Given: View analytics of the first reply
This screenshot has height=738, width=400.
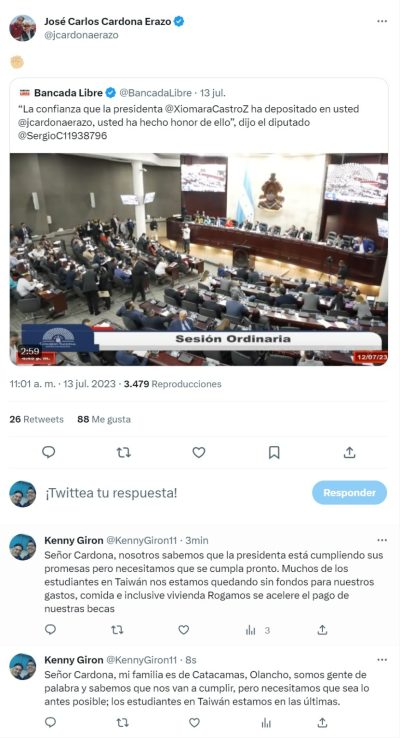Looking at the screenshot, I should (257, 630).
